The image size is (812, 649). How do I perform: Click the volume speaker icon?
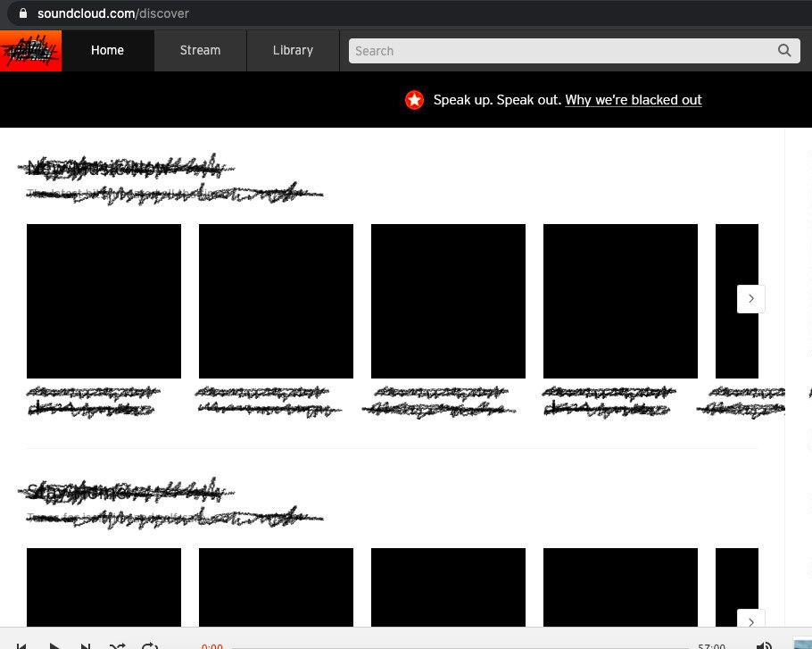click(765, 645)
